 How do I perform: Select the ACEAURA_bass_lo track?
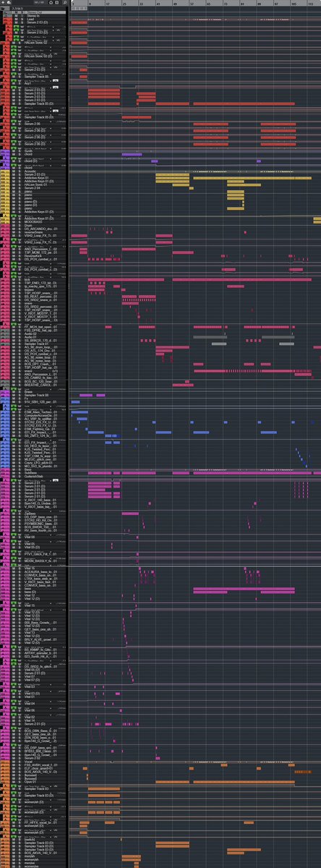pyautogui.click(x=40, y=572)
